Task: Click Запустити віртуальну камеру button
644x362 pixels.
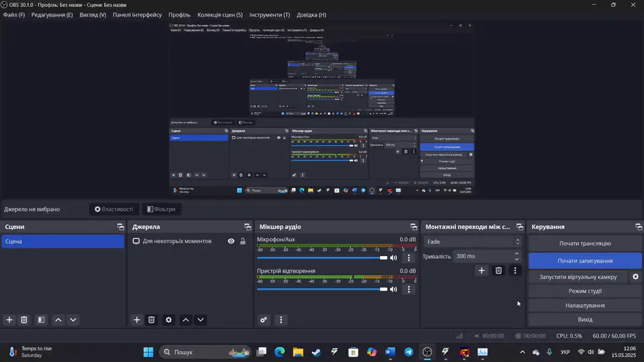Action: 578,277
